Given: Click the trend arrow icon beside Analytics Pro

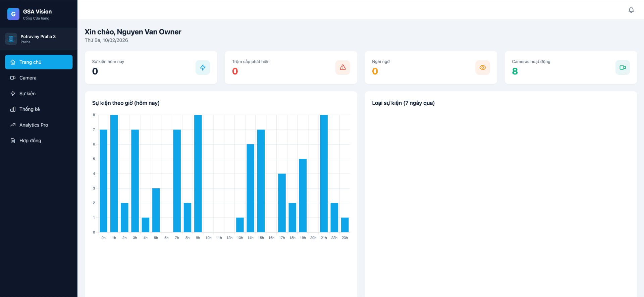Looking at the screenshot, I should coord(13,125).
